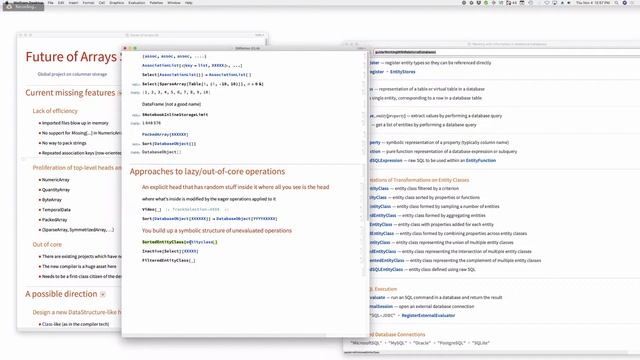The height and width of the screenshot is (360, 640).
Task: Select the QuantityArray bullet item
Action: coord(56,190)
